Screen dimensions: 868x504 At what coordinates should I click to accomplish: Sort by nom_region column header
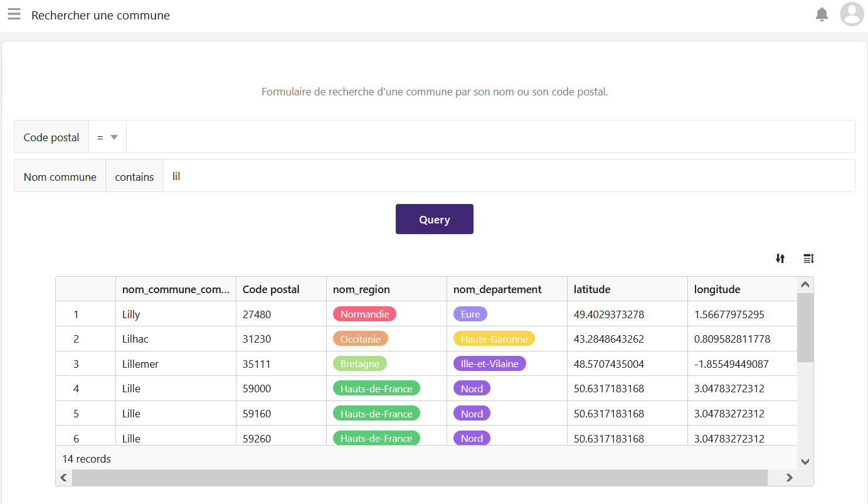pos(387,289)
